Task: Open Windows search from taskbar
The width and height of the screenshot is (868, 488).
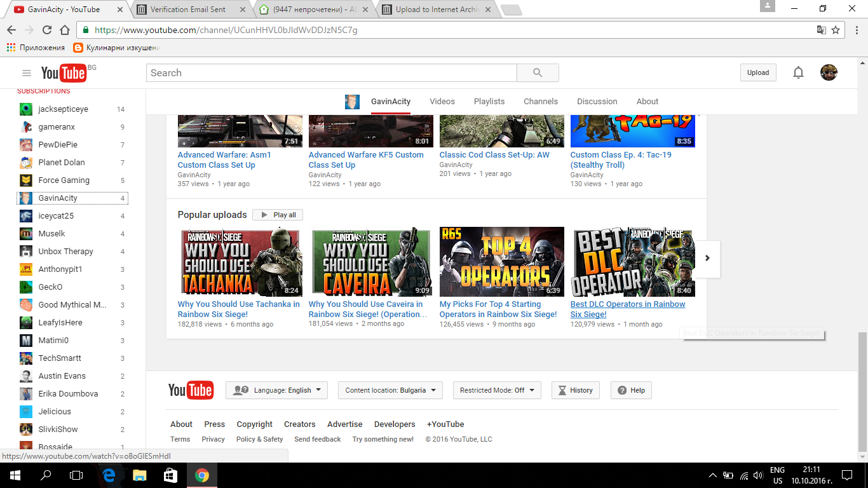Action: tap(46, 475)
